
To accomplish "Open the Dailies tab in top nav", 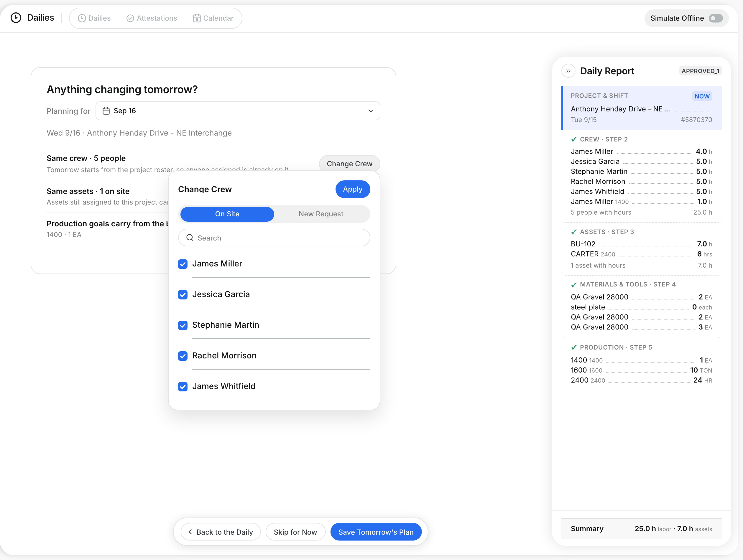I will point(94,18).
